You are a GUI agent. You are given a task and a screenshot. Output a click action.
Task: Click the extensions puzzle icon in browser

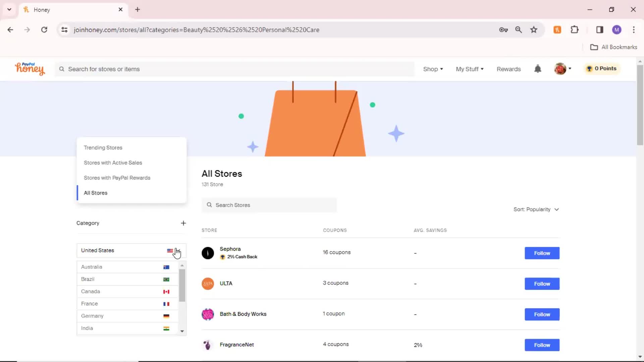click(575, 29)
